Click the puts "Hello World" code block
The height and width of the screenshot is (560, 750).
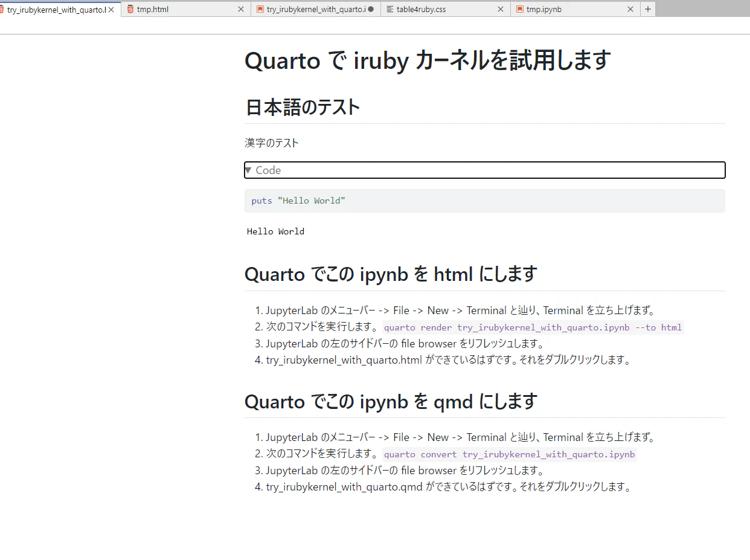[x=484, y=201]
